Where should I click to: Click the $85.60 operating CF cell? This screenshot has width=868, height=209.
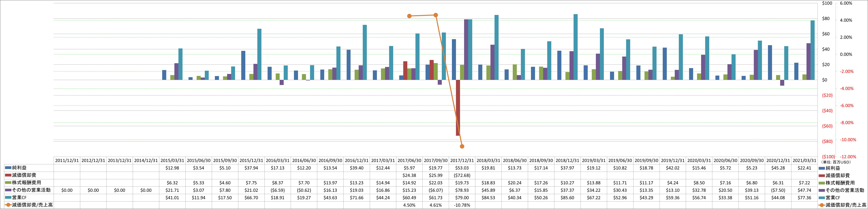point(567,198)
